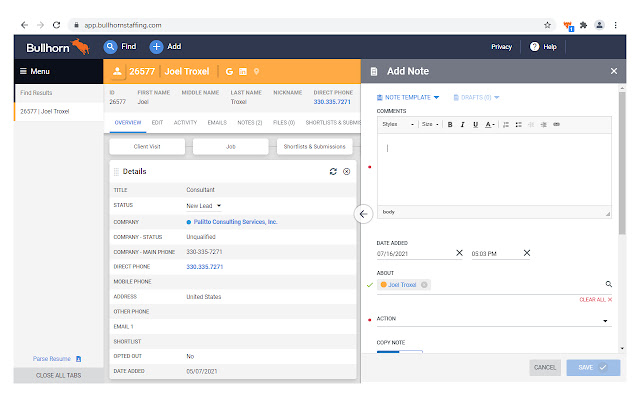Search About field with magnifier
640x400 pixels.
(x=609, y=284)
